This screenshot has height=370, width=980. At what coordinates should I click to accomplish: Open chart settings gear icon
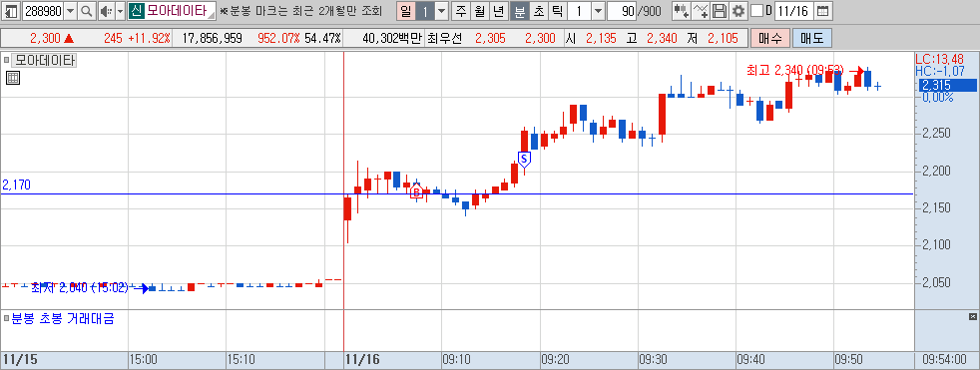tap(738, 11)
